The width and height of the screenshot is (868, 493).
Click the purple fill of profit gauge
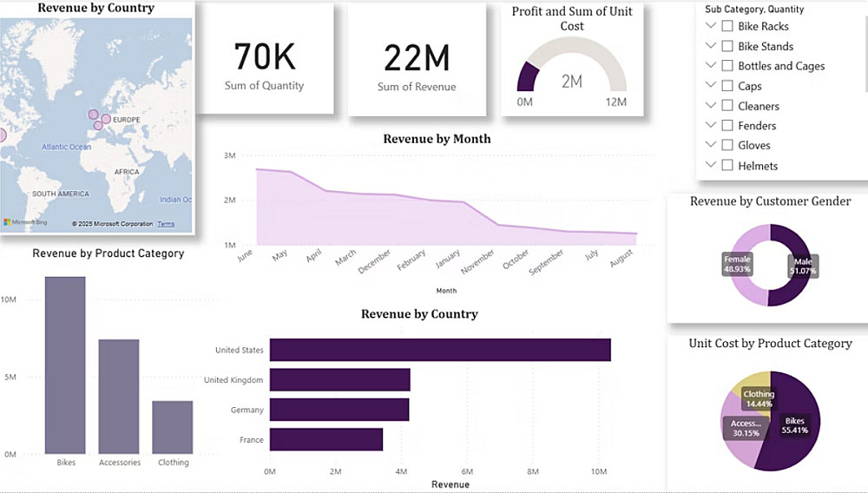(x=527, y=77)
